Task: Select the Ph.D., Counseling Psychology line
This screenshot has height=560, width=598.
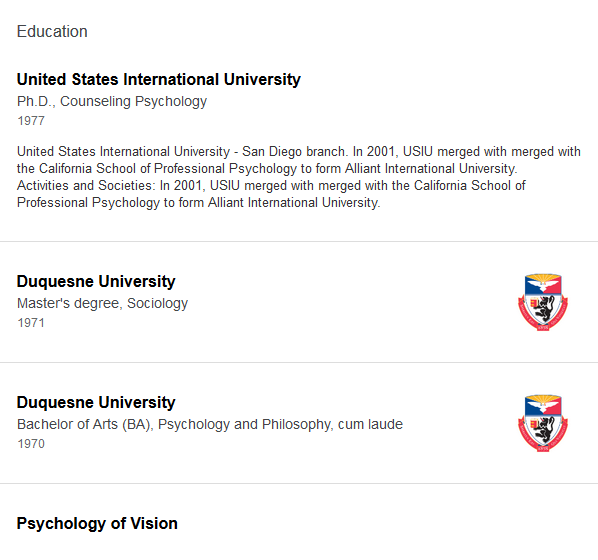Action: [x=112, y=101]
